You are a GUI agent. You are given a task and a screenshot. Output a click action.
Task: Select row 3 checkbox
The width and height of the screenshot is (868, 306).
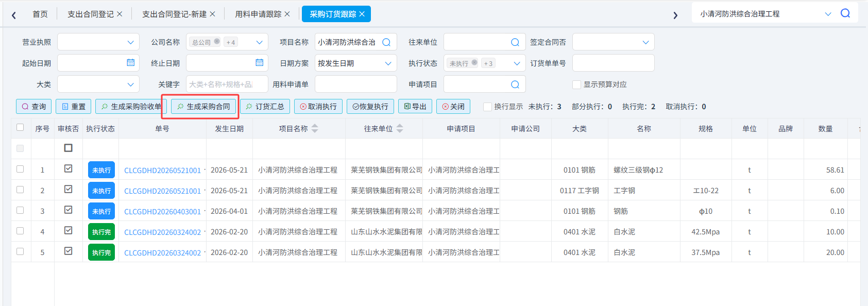pyautogui.click(x=20, y=210)
